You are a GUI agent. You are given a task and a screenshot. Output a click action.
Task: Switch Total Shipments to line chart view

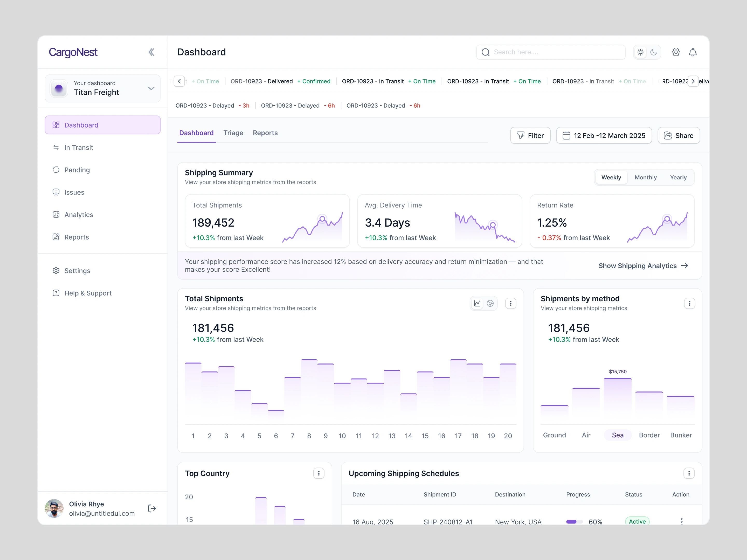click(477, 303)
